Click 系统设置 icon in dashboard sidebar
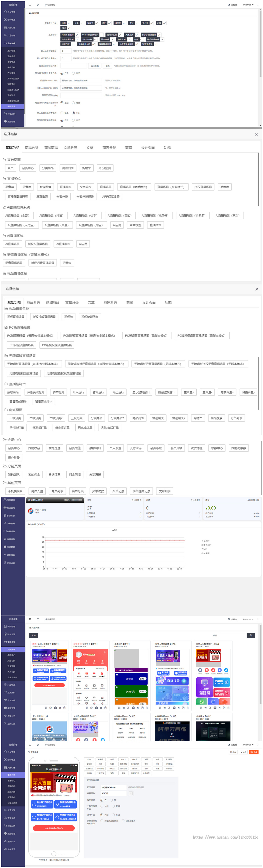The image size is (263, 868). pos(5,563)
